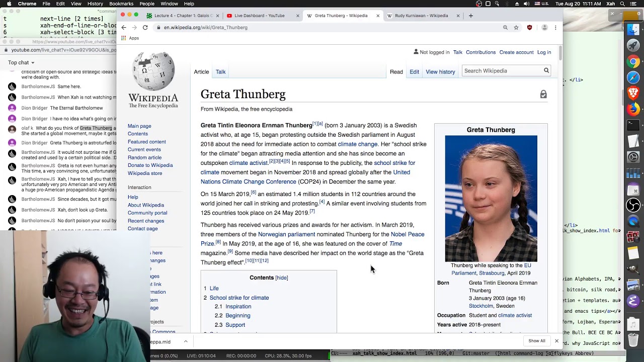The height and width of the screenshot is (362, 644).
Task: Go back using Chrome's back arrow
Action: click(x=124, y=28)
